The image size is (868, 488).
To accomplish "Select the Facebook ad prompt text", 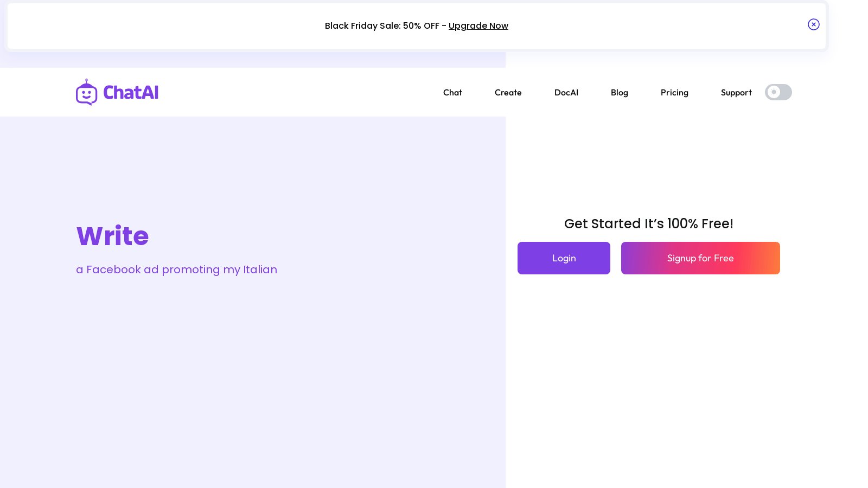I will click(176, 269).
